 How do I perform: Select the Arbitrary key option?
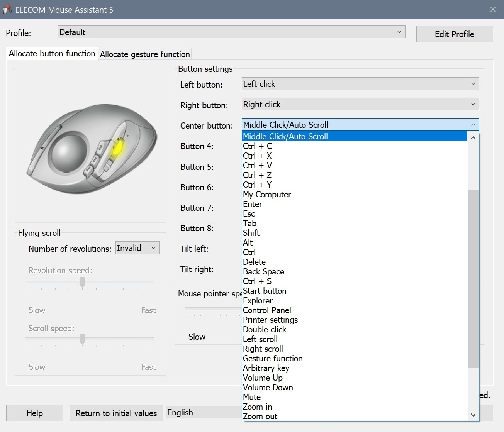(355, 368)
